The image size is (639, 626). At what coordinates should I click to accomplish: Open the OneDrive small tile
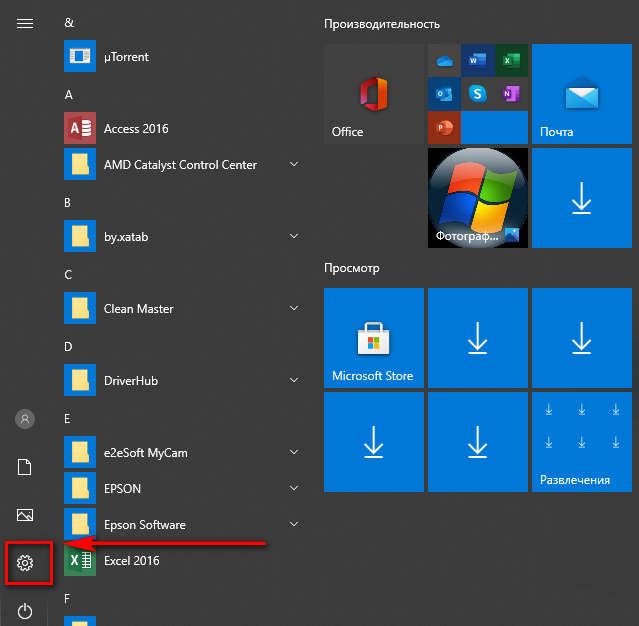click(x=444, y=60)
